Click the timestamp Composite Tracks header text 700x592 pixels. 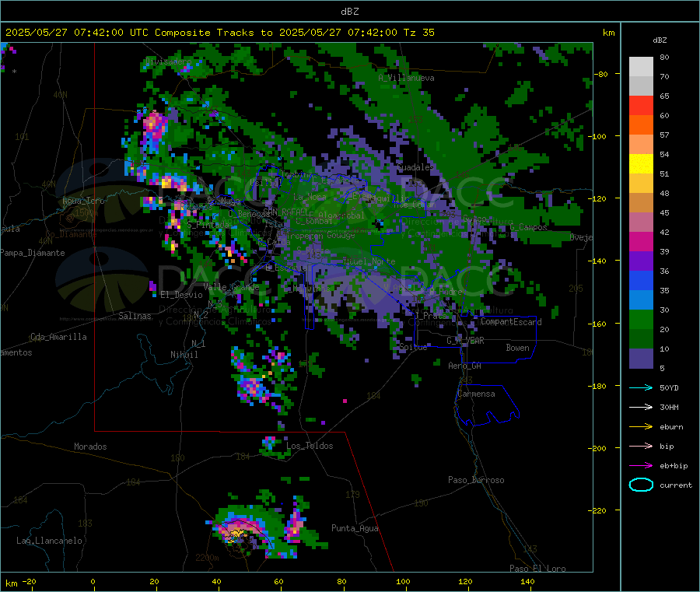220,33
